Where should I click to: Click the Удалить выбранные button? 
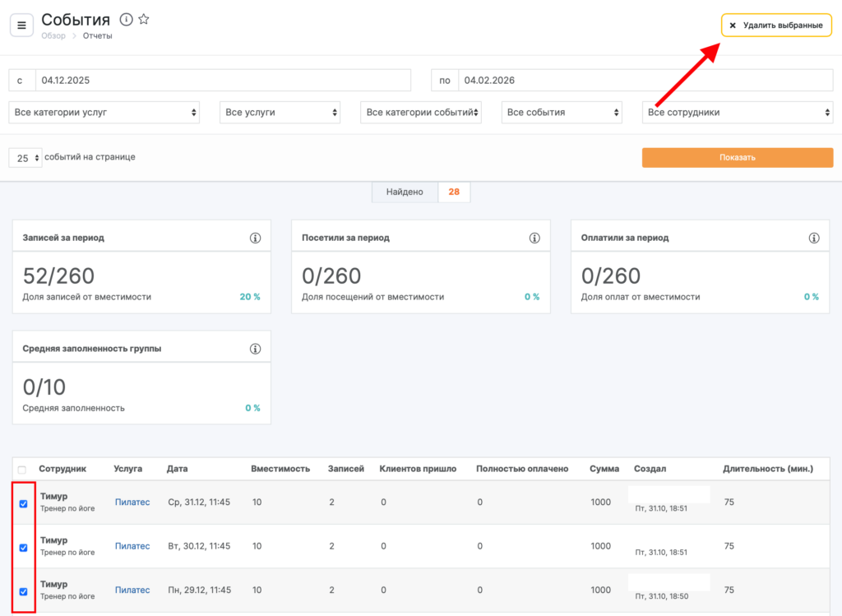pyautogui.click(x=776, y=25)
